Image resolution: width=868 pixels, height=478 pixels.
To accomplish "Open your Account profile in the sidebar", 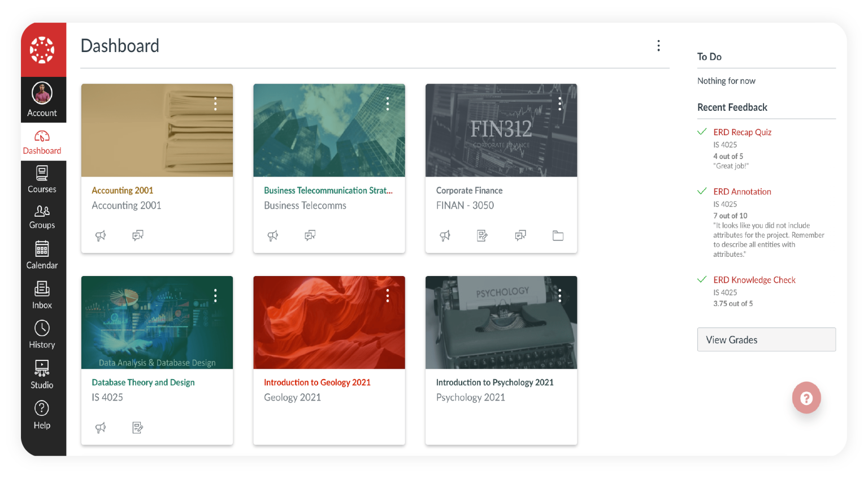I will tap(43, 99).
